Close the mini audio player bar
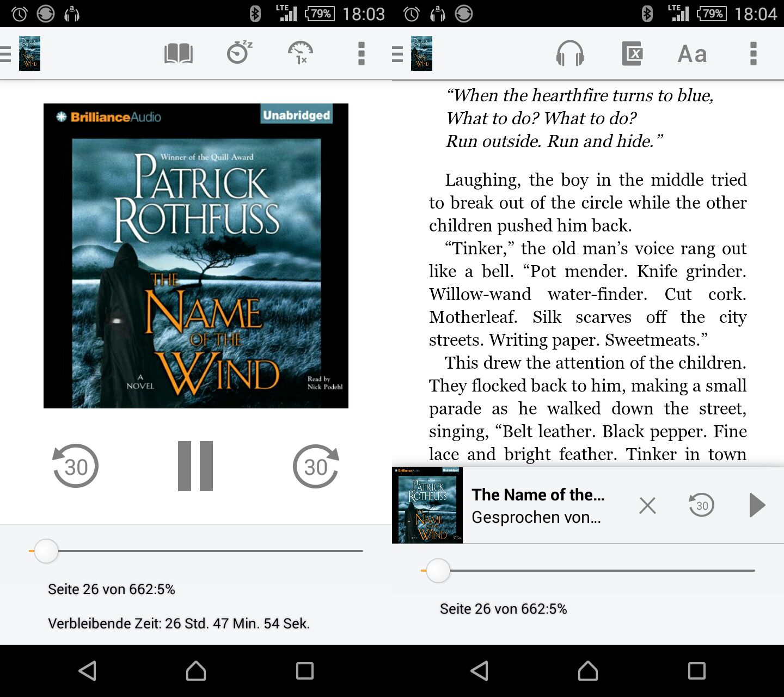This screenshot has height=697, width=784. coord(647,505)
